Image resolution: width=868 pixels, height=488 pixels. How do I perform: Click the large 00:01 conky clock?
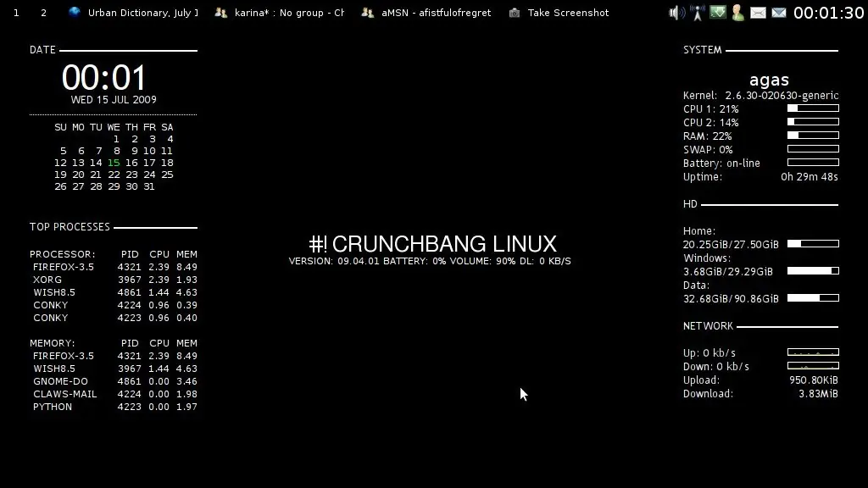tap(104, 77)
